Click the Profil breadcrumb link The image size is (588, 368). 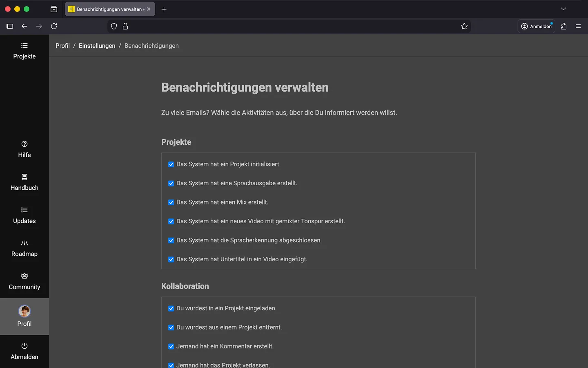(62, 46)
